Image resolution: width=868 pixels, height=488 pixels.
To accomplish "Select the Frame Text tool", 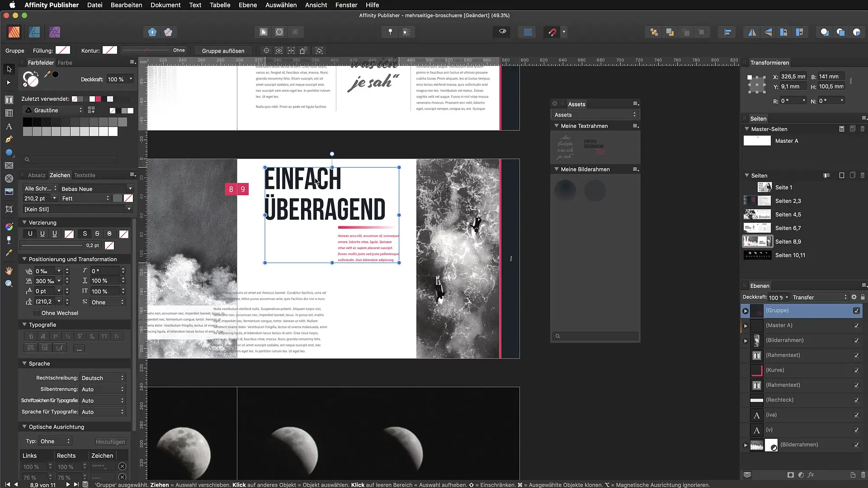I will [x=9, y=99].
